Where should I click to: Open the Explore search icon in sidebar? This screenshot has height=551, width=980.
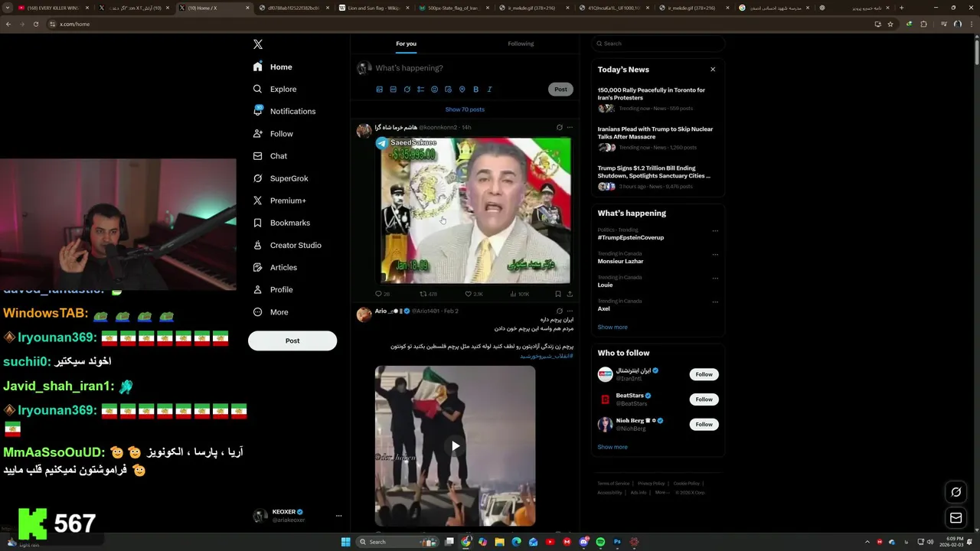coord(257,89)
